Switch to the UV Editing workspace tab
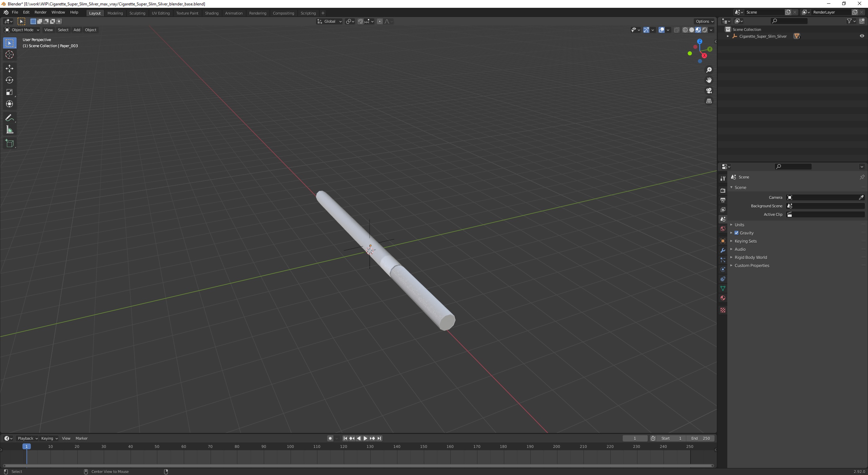The image size is (868, 475). [x=161, y=13]
